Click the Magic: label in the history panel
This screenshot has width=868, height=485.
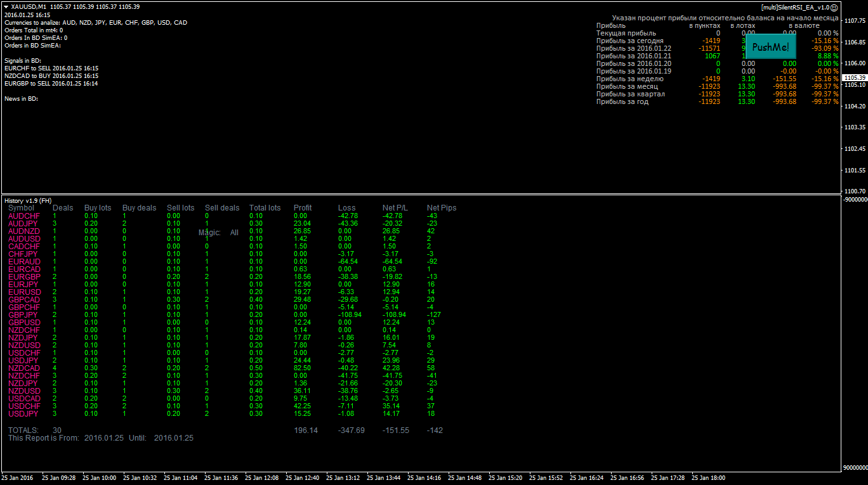(x=209, y=233)
